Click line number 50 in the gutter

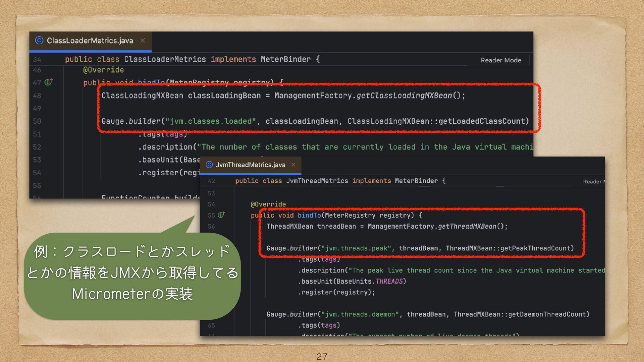pos(37,121)
